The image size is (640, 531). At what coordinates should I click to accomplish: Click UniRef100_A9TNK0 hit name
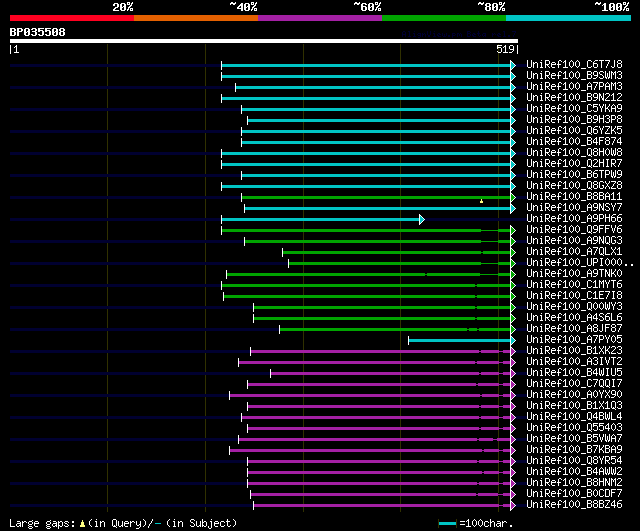[574, 274]
